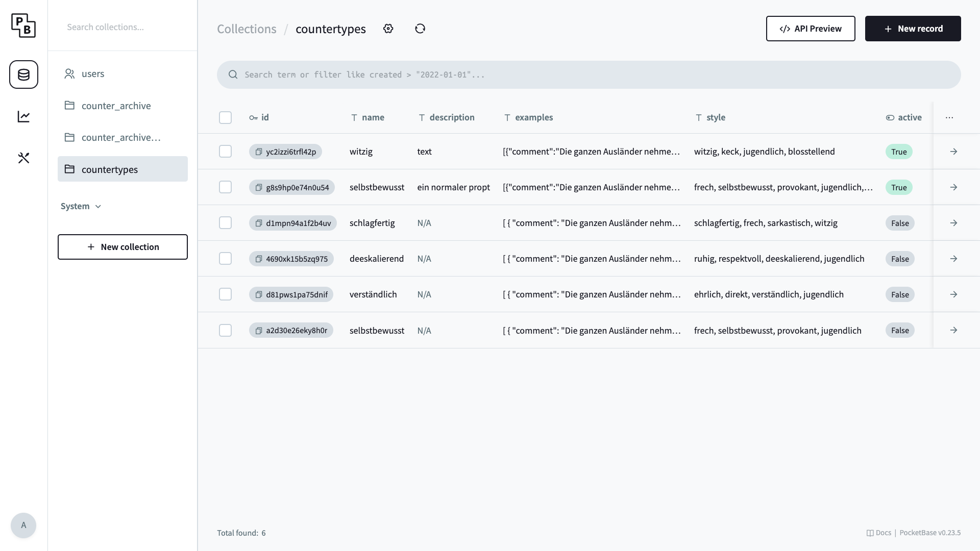The width and height of the screenshot is (980, 551).
Task: Click the False badge in schlagfertig row
Action: tap(900, 223)
